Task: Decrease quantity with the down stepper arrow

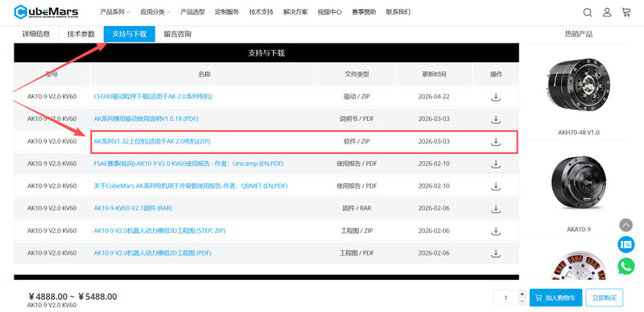Action: [x=522, y=302]
